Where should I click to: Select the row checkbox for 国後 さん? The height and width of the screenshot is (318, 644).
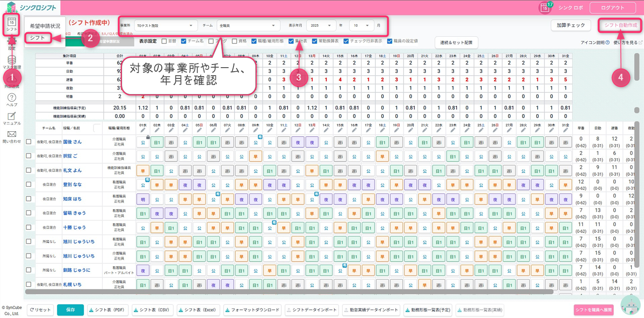29,142
